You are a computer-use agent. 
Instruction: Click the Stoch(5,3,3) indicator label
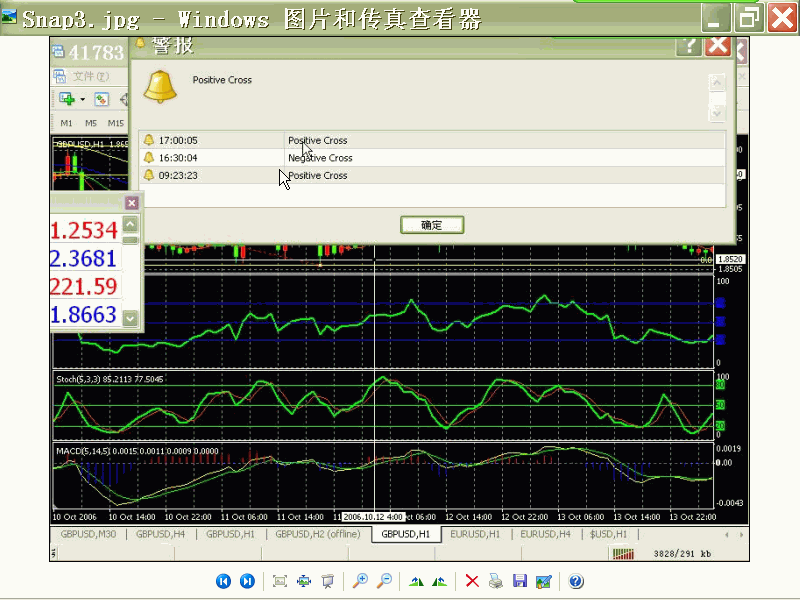110,379
